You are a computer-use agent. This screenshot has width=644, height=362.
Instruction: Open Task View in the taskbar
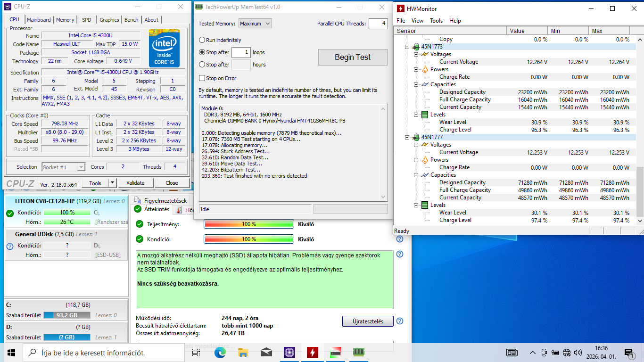196,352
